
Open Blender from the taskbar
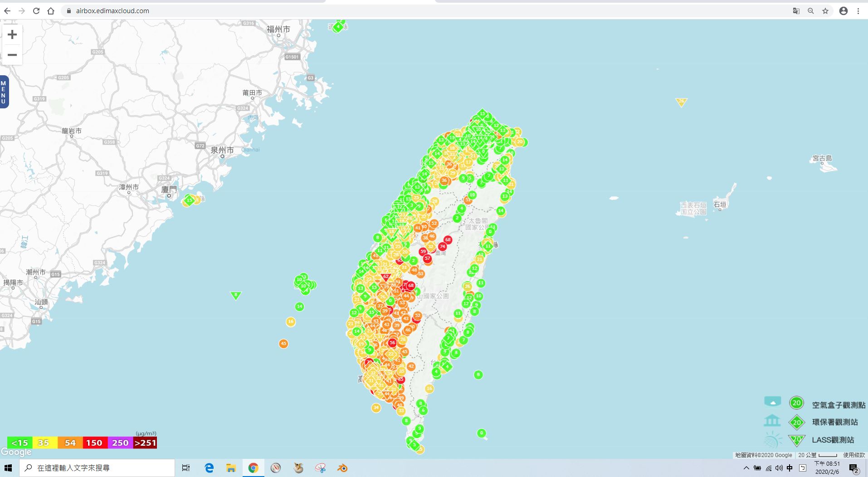[x=342, y=468]
